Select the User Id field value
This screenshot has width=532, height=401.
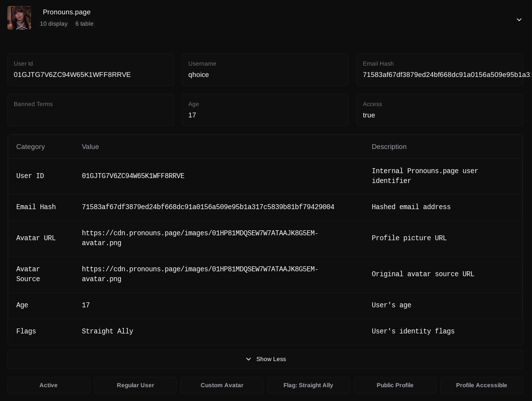72,75
